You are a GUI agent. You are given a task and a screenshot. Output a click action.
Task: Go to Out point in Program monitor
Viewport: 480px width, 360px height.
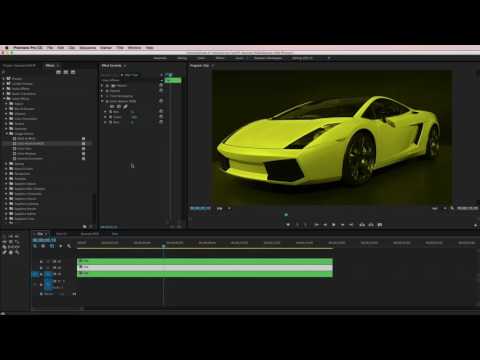point(351,225)
